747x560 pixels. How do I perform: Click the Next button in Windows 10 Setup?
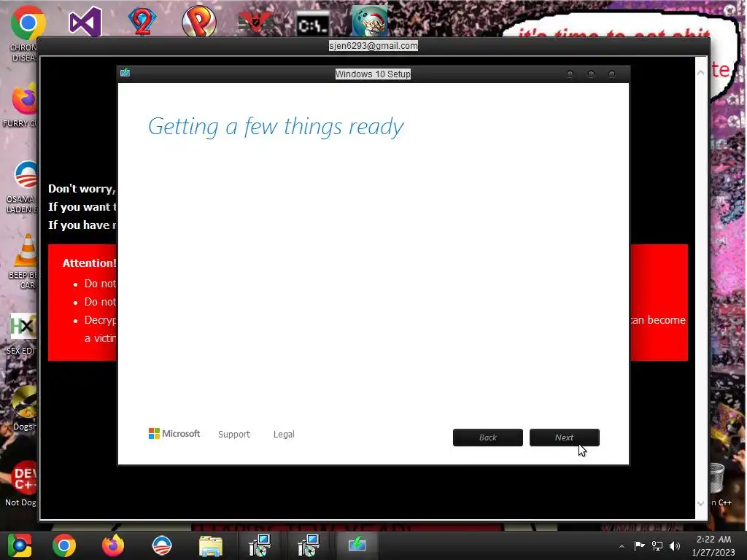(565, 437)
